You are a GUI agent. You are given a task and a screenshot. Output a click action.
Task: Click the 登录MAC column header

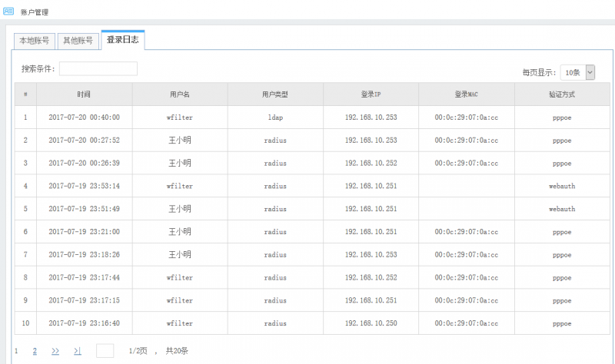pos(466,94)
